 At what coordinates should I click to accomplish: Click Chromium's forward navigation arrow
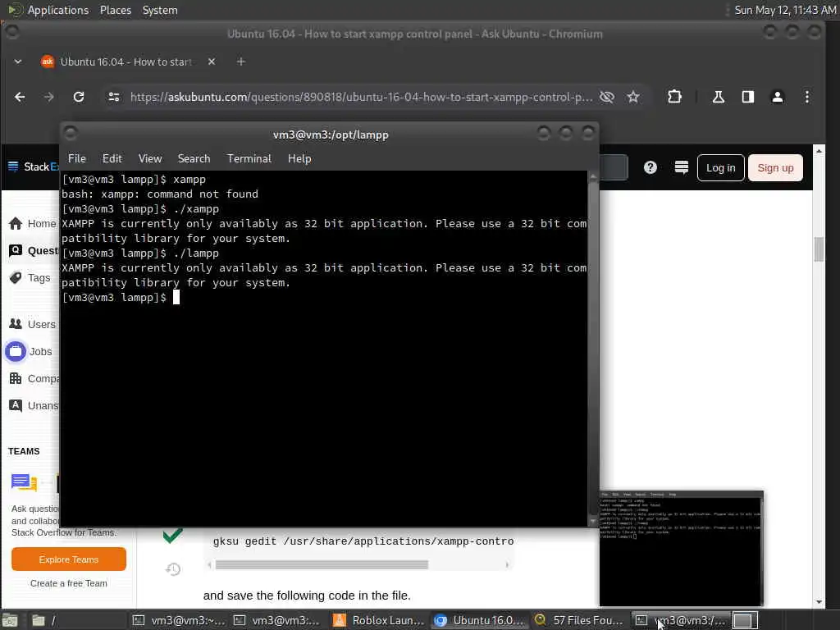(x=48, y=97)
